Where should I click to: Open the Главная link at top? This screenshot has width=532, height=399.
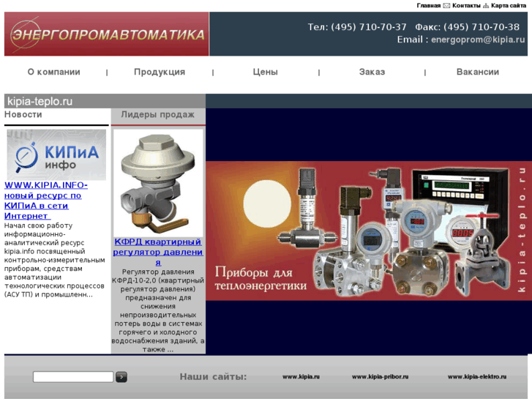(429, 5)
